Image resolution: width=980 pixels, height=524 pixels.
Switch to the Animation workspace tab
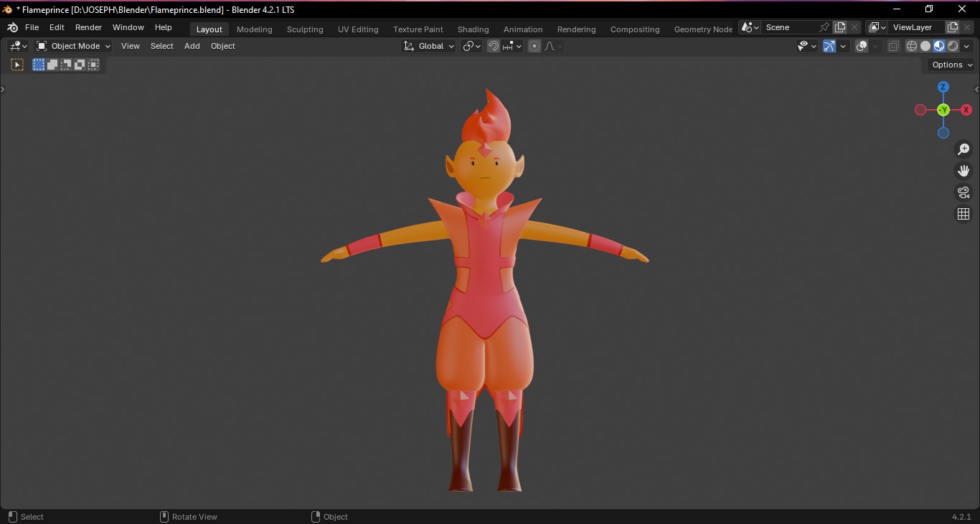pyautogui.click(x=523, y=29)
